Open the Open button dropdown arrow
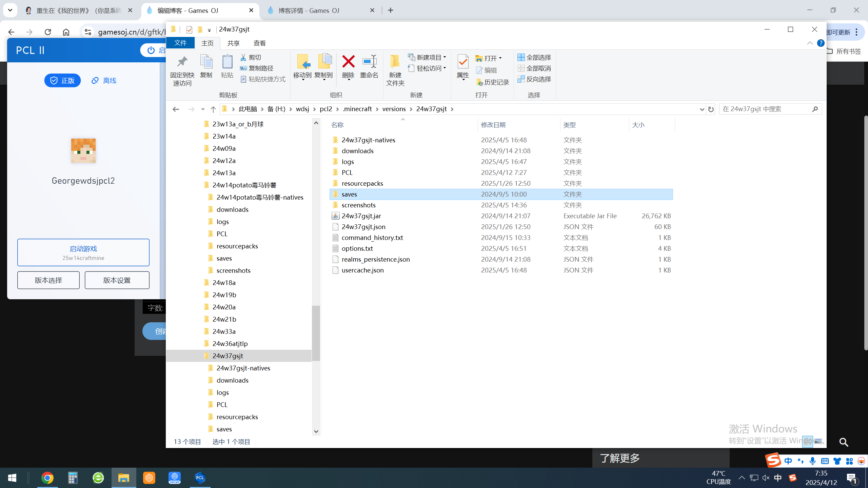 point(500,58)
